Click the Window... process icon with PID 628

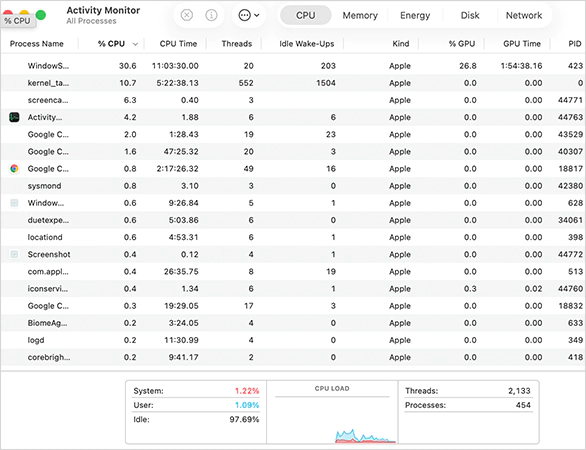(x=14, y=203)
